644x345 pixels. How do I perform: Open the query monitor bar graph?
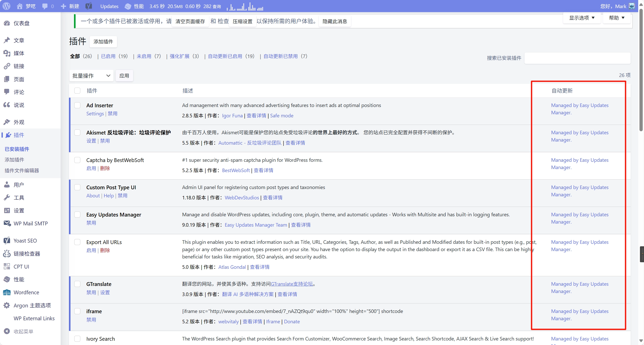tap(245, 7)
